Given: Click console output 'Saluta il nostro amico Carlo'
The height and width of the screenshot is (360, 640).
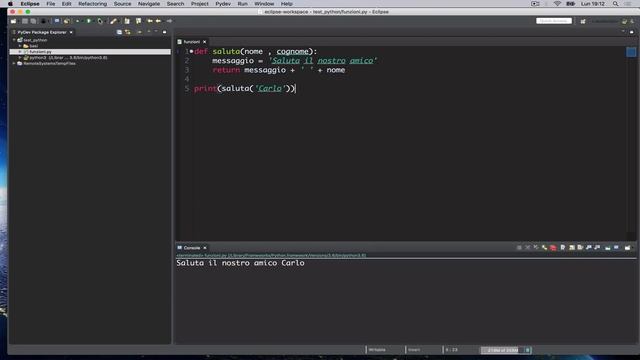Looking at the screenshot, I should pos(240,263).
